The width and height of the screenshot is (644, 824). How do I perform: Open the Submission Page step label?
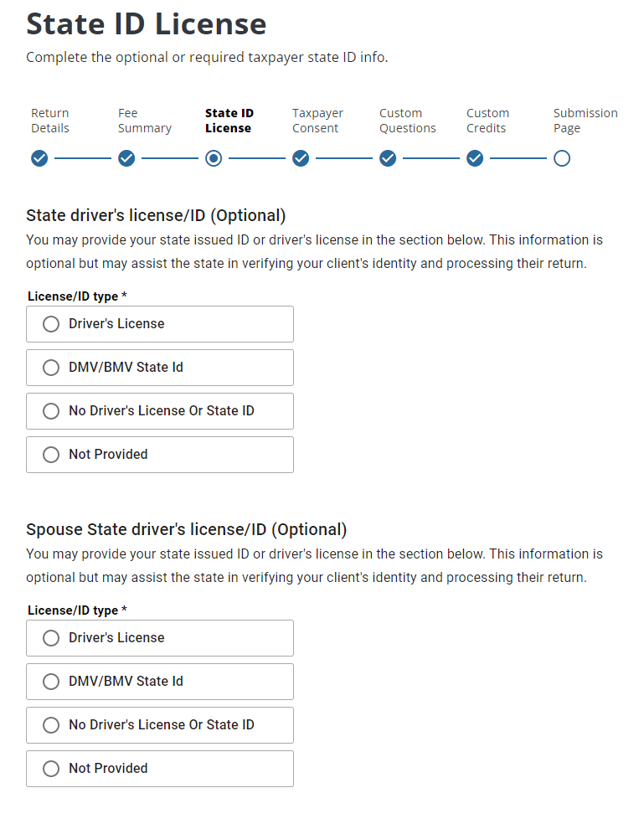point(585,121)
